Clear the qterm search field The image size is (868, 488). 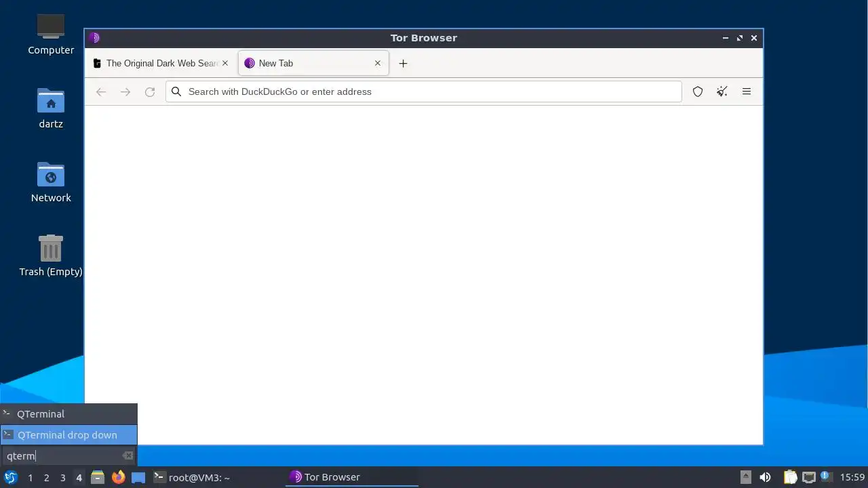click(x=127, y=455)
